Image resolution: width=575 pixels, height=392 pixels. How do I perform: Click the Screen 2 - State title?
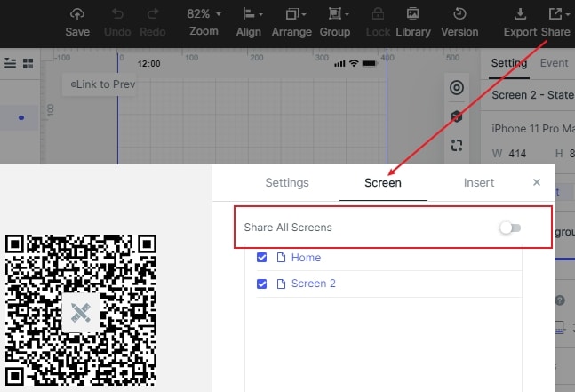coord(532,95)
